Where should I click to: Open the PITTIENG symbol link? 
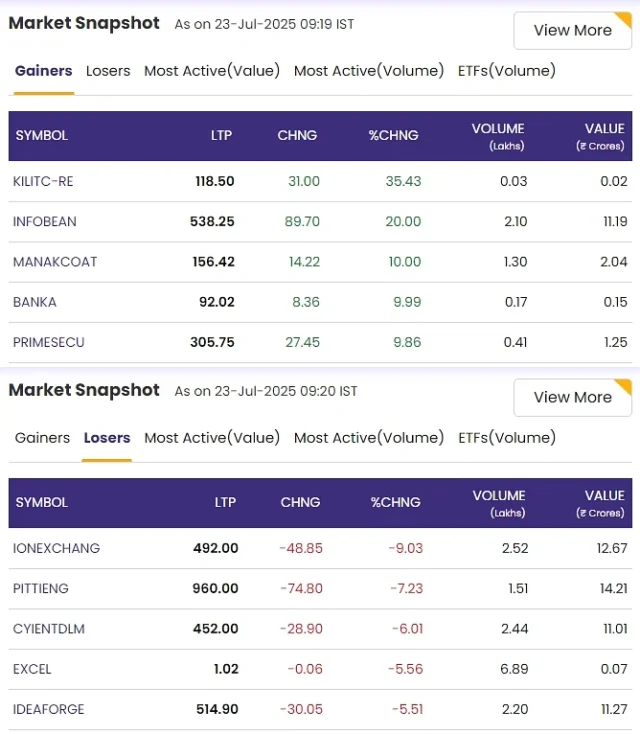point(41,588)
